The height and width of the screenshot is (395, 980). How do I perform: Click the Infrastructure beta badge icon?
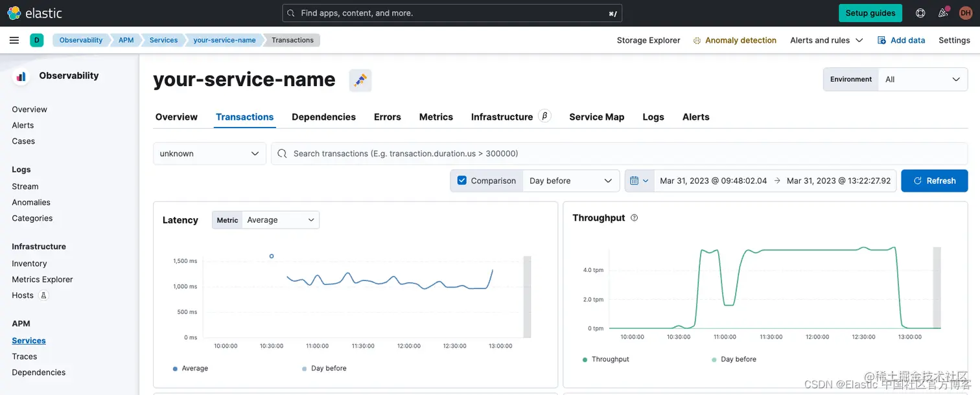(x=544, y=116)
